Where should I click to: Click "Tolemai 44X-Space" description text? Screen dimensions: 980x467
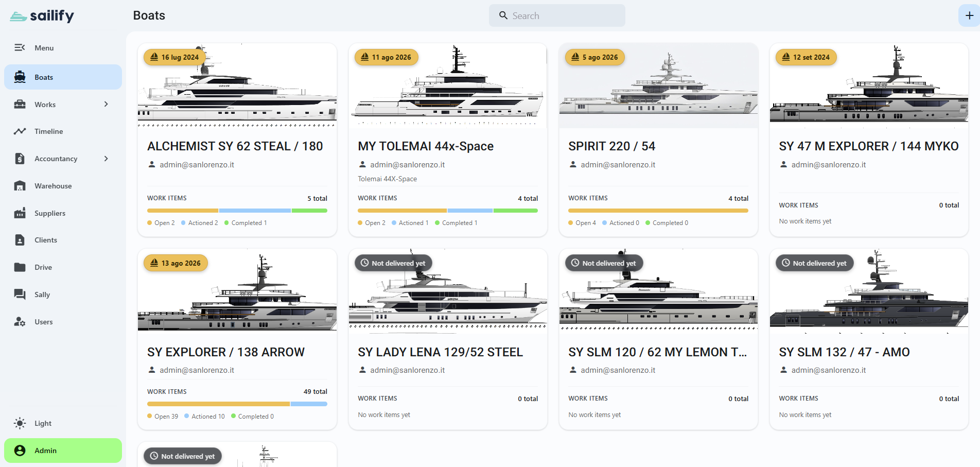(387, 179)
